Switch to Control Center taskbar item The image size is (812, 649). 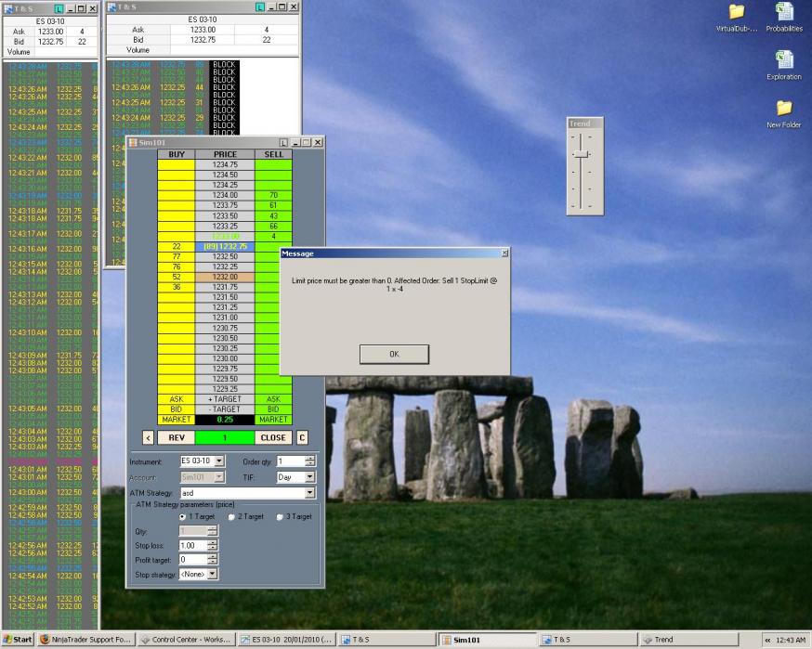coord(187,640)
